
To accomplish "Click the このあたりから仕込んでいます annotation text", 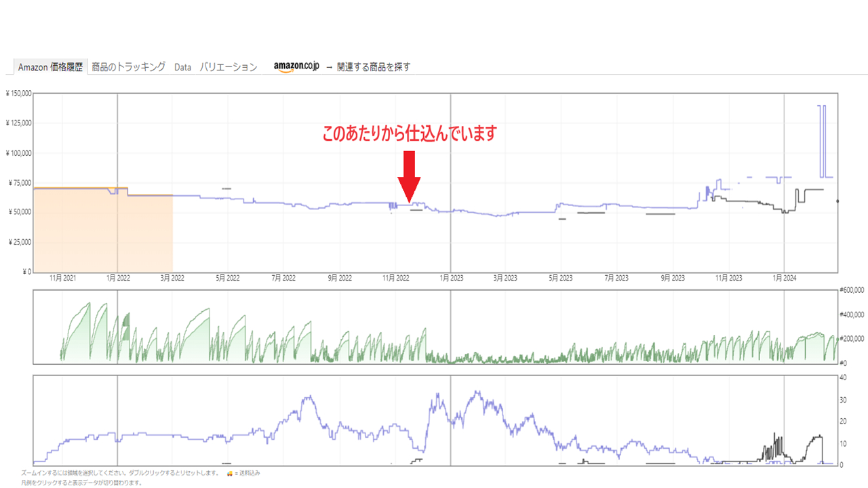I will (408, 133).
